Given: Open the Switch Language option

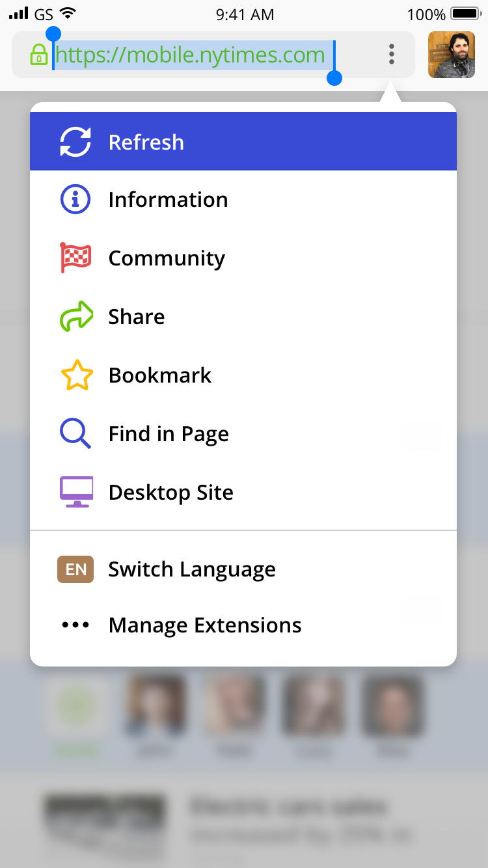Looking at the screenshot, I should click(x=192, y=569).
